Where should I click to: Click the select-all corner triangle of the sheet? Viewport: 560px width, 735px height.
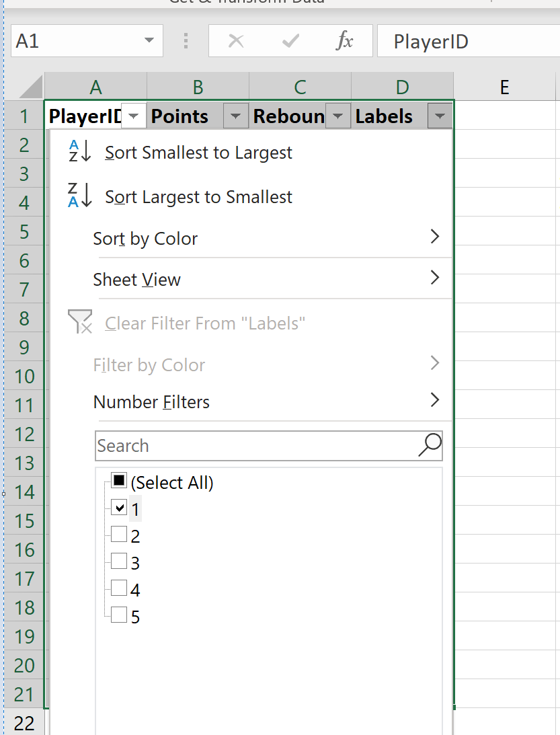(x=31, y=87)
